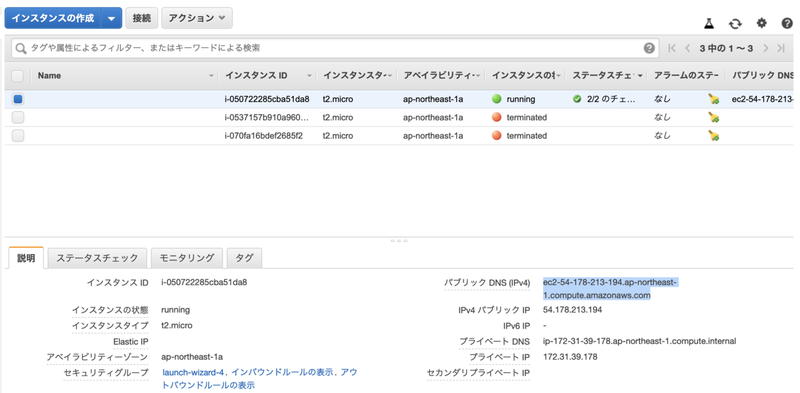Go to first page of results

[x=672, y=48]
